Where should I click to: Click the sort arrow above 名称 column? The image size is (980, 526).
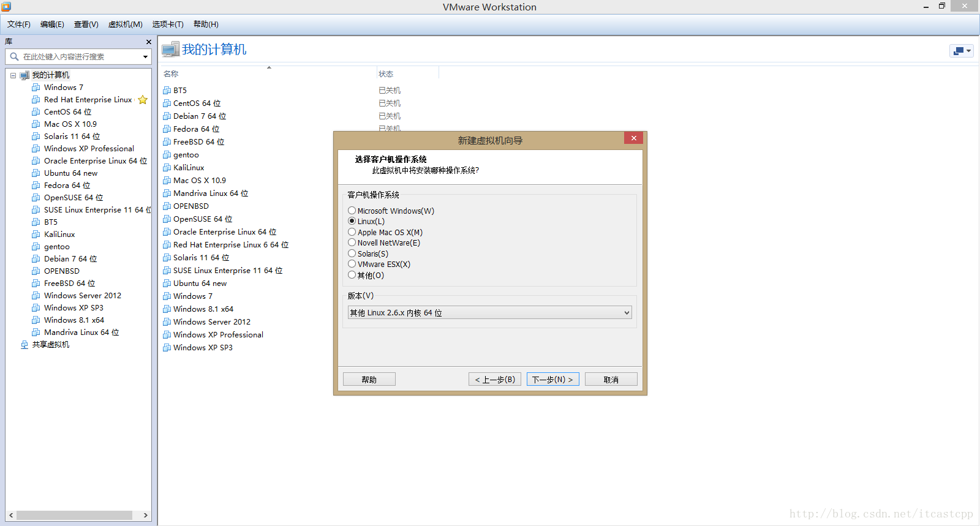pos(269,67)
